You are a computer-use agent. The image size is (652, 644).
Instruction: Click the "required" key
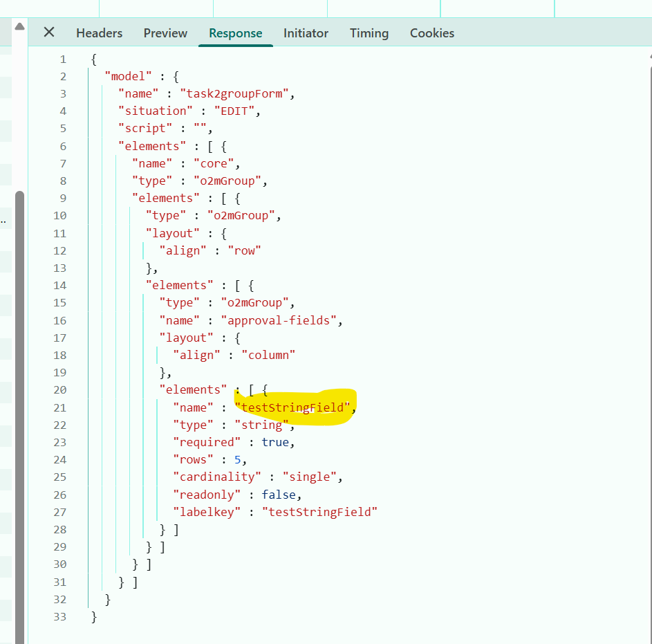pos(207,442)
